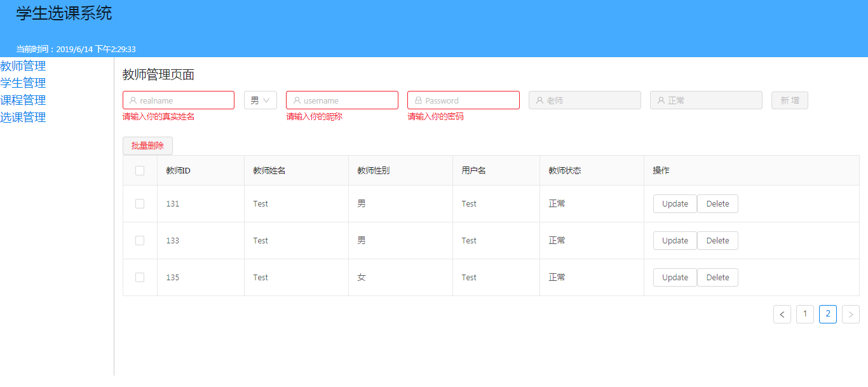Click the user icon in 老师 field
The width and height of the screenshot is (868, 387).
tap(539, 100)
